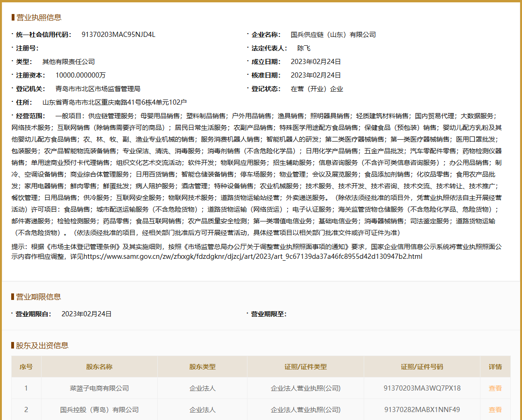Viewport: 522px width, 420px height.
Task: Click the 成立日期 value 2023年02月24日
Action: pos(316,62)
